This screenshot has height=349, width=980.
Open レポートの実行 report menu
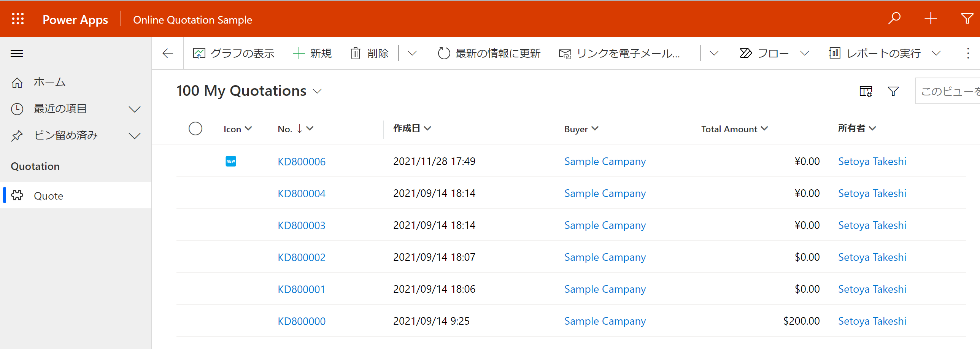(x=875, y=54)
